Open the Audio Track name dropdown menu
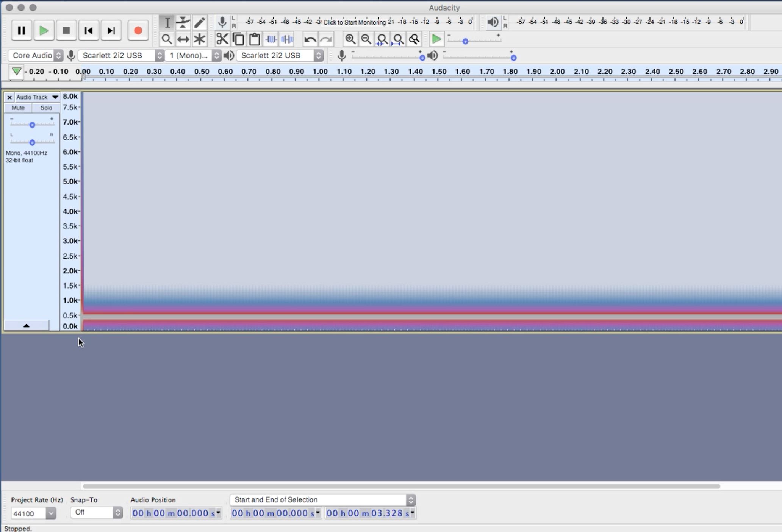This screenshot has width=782, height=532. 55,97
